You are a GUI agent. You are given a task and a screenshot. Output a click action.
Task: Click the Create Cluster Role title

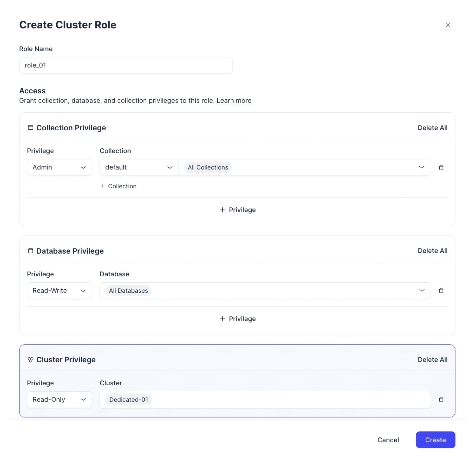68,25
